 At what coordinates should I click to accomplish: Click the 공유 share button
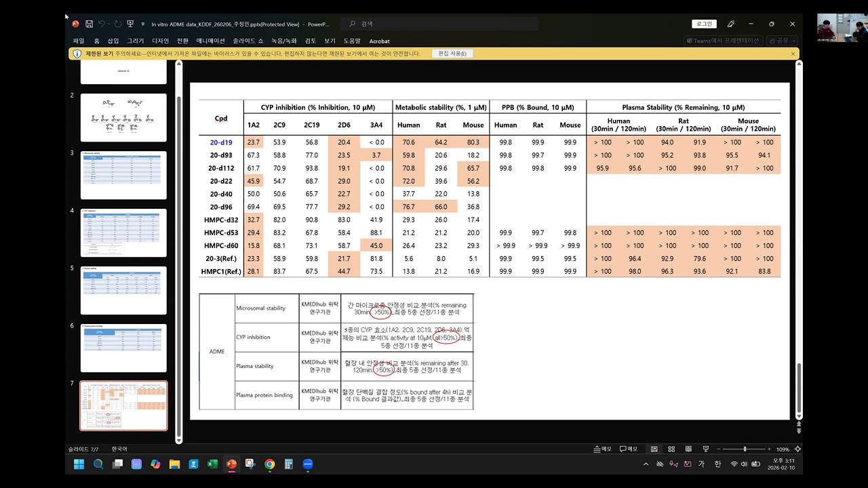tap(782, 41)
